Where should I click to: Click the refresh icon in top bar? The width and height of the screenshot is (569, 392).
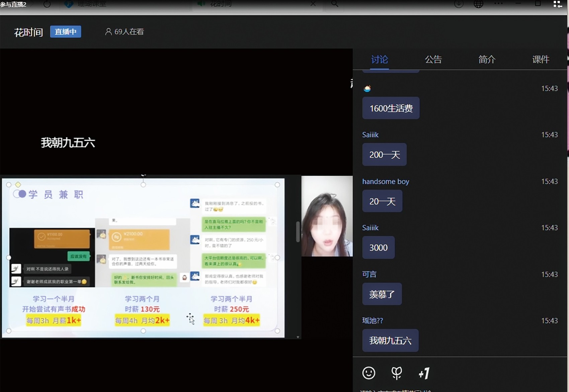coord(47,4)
